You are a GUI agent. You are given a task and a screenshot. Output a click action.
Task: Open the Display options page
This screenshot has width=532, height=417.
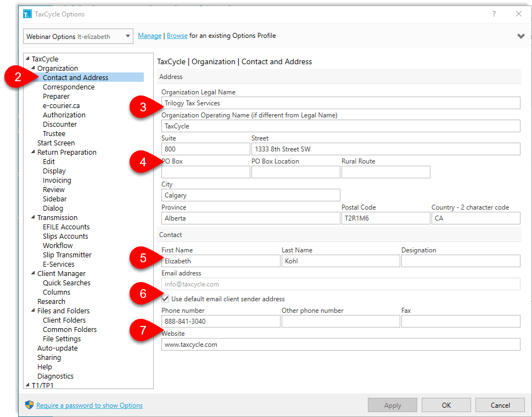54,171
